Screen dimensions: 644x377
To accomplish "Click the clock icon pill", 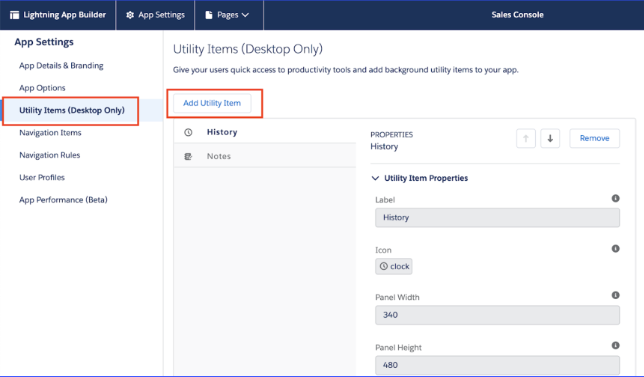I will click(x=394, y=267).
